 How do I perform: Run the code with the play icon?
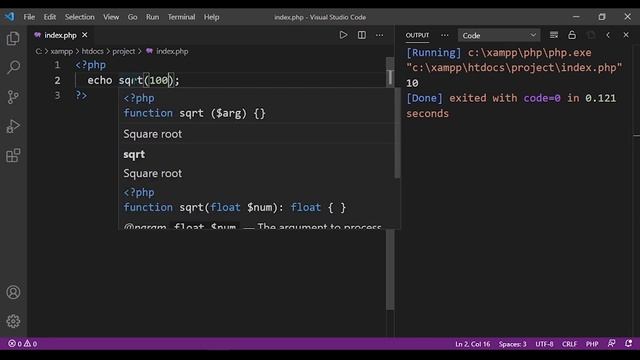tap(343, 35)
